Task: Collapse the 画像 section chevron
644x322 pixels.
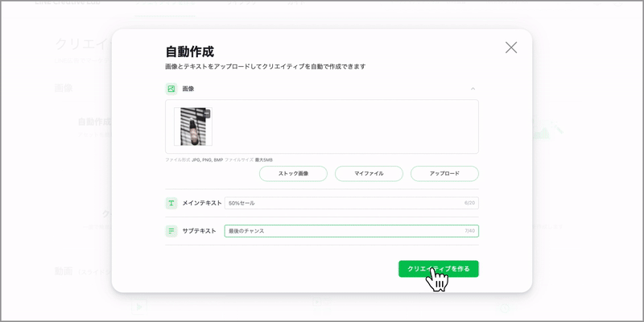Action: click(x=473, y=89)
